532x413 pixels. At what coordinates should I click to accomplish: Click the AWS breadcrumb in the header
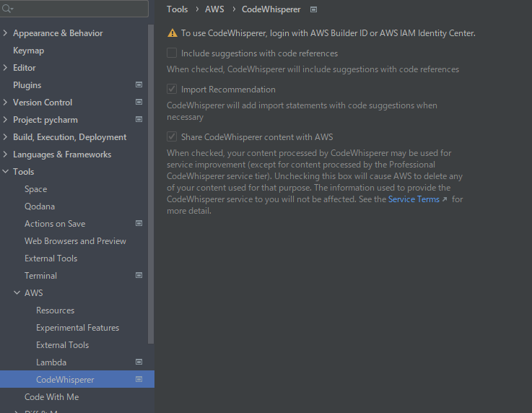(214, 9)
